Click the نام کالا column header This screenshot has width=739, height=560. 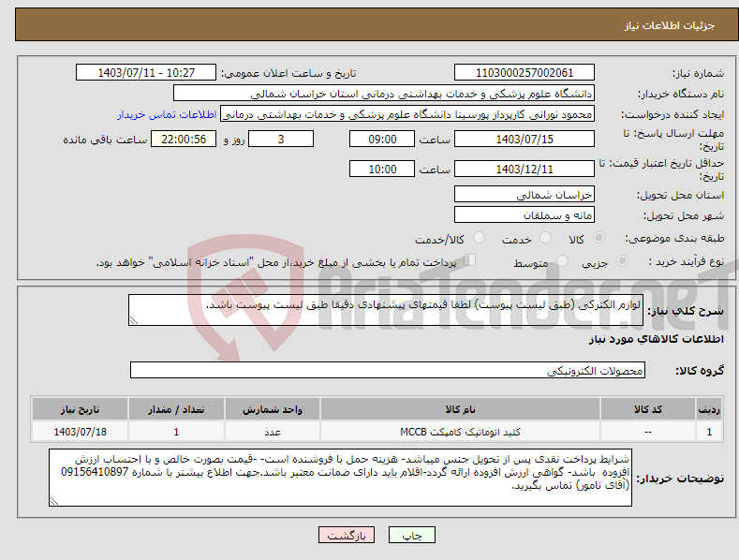460,409
